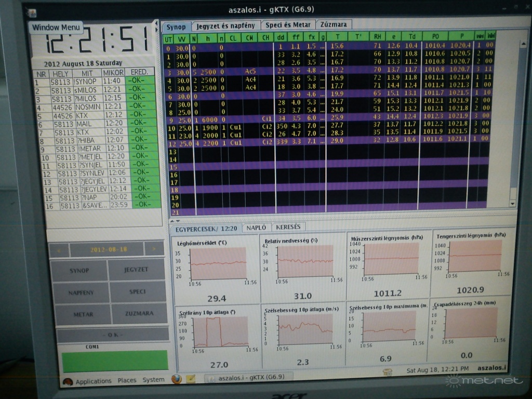Switch to the NAPLÓ tab
The width and height of the screenshot is (532, 399).
(x=256, y=228)
